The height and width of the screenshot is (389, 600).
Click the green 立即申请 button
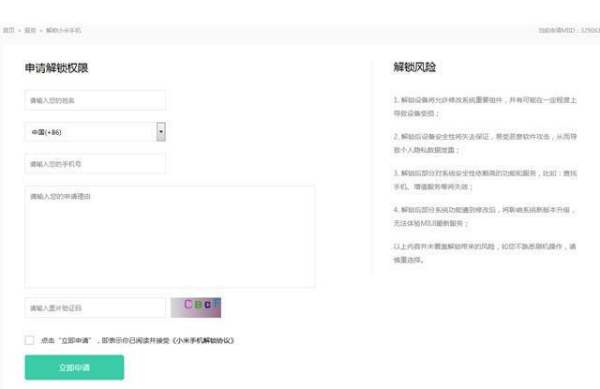pos(74,367)
